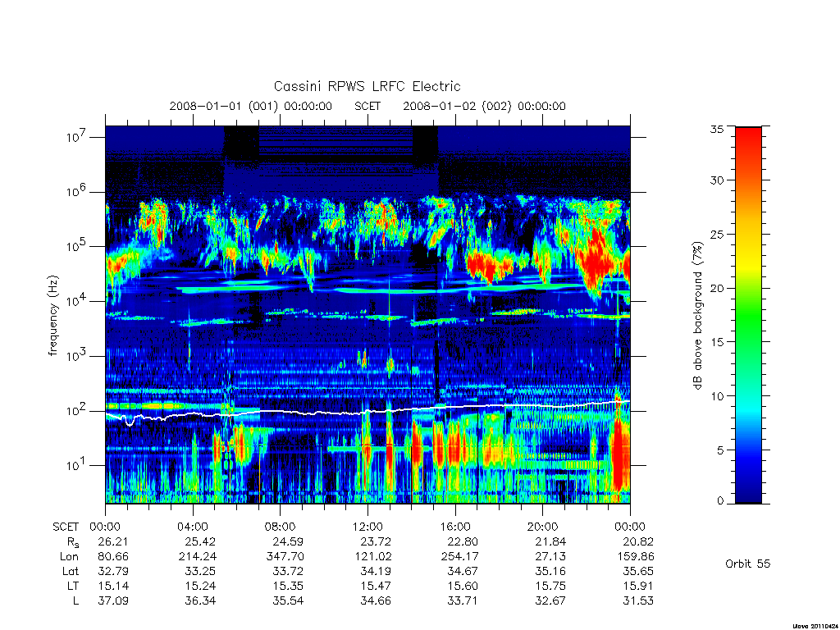The width and height of the screenshot is (840, 630).
Task: Click the 12:00 time axis label
Action: click(367, 527)
